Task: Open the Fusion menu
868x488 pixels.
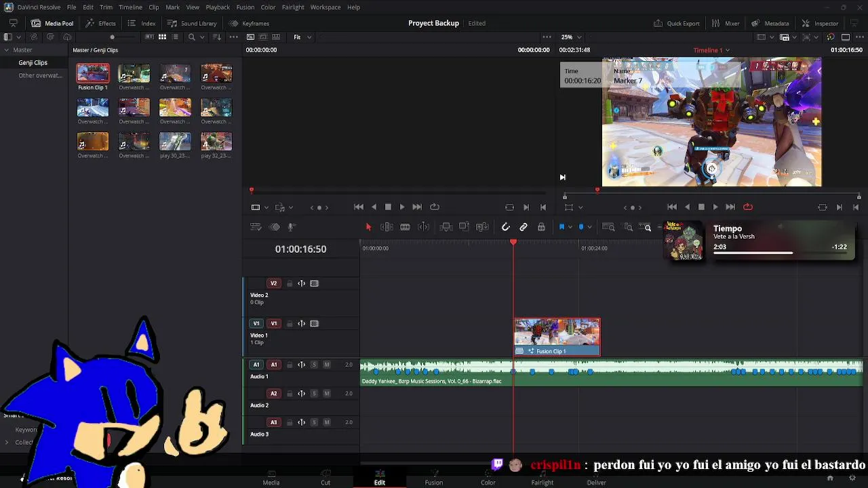Action: tap(245, 7)
